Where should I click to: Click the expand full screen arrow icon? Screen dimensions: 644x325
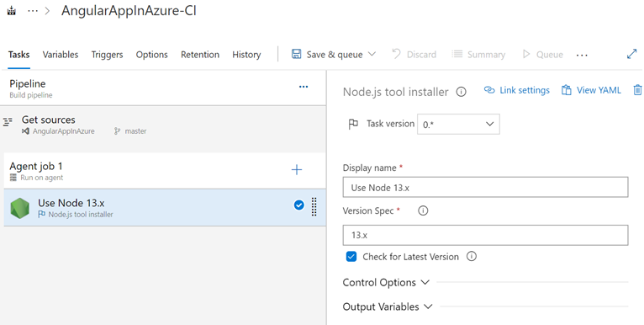pos(631,54)
